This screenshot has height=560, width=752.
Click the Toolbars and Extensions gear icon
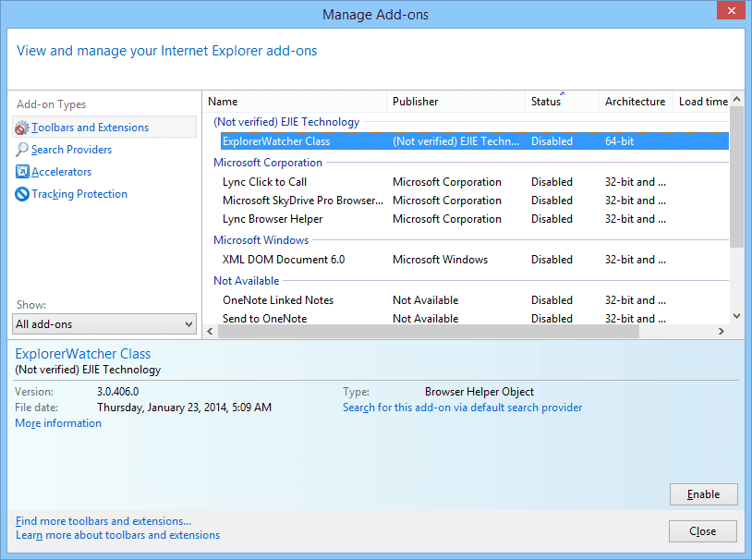pos(22,128)
